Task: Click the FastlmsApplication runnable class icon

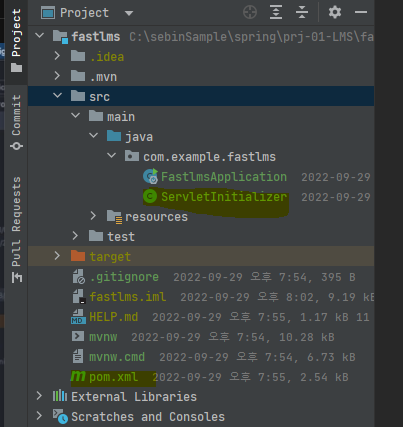Action: pos(150,176)
